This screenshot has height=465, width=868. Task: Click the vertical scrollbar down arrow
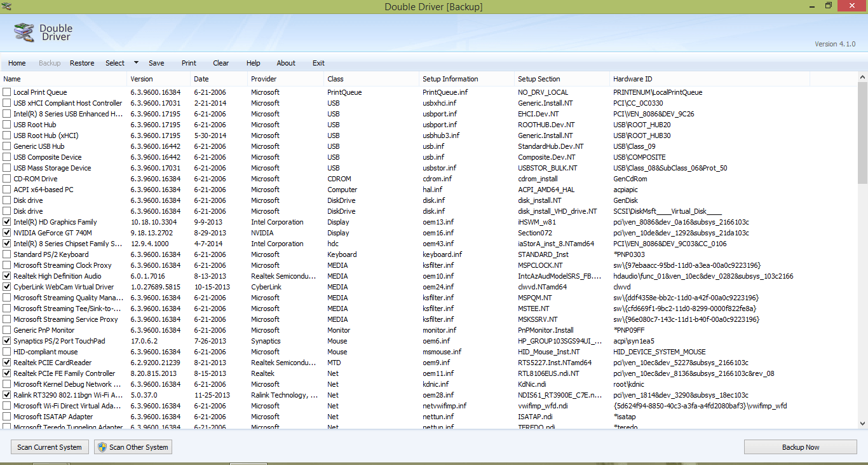tap(862, 423)
